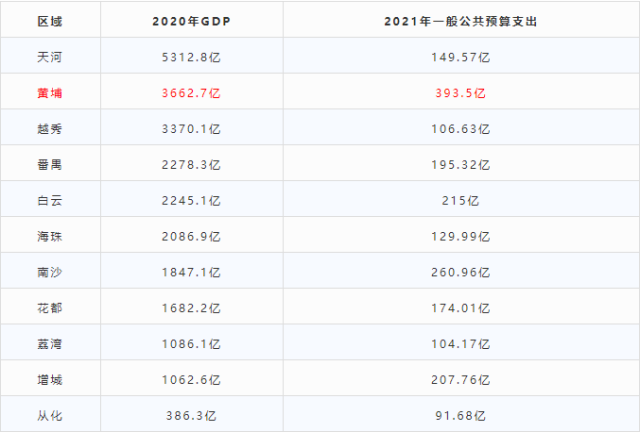The width and height of the screenshot is (640, 432).
Task: Click the 1682.2亿 GDP value
Action: point(192,307)
